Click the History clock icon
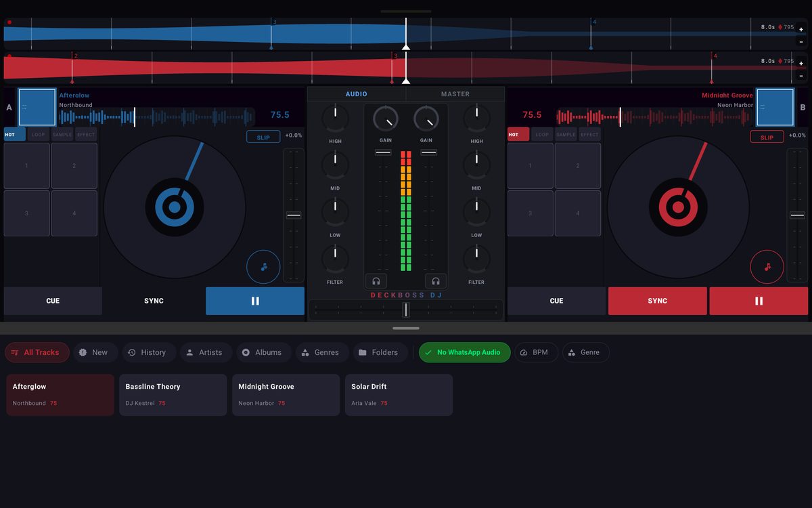812x508 pixels. tap(131, 352)
